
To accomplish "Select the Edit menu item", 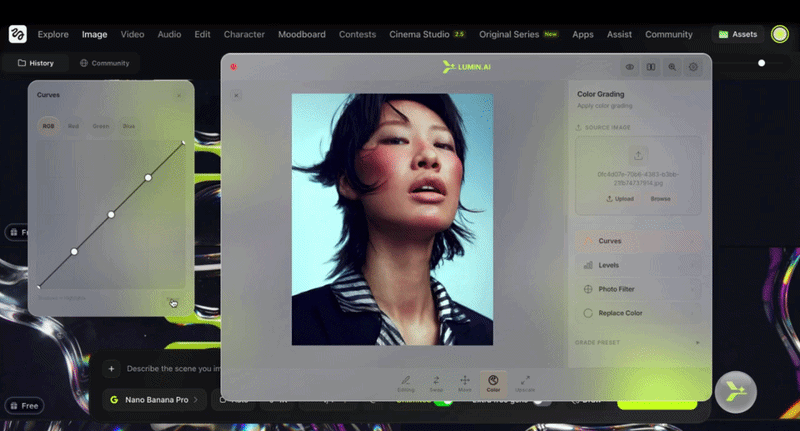I will (202, 34).
